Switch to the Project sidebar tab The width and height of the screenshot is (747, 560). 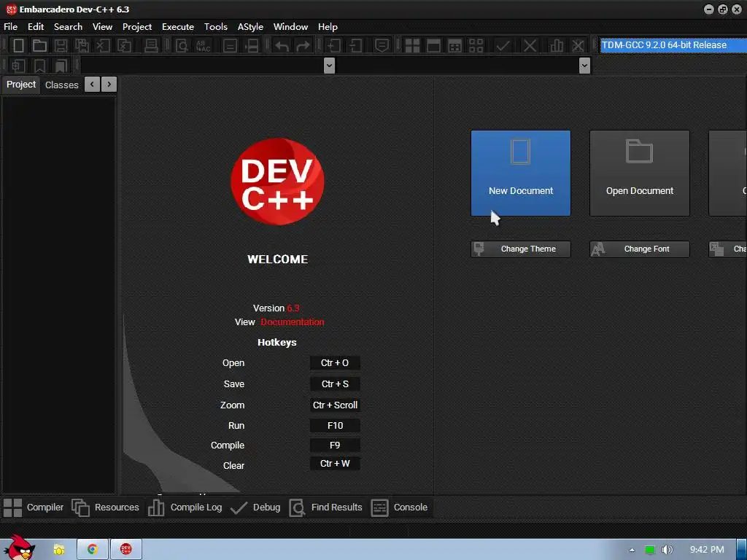tap(21, 85)
